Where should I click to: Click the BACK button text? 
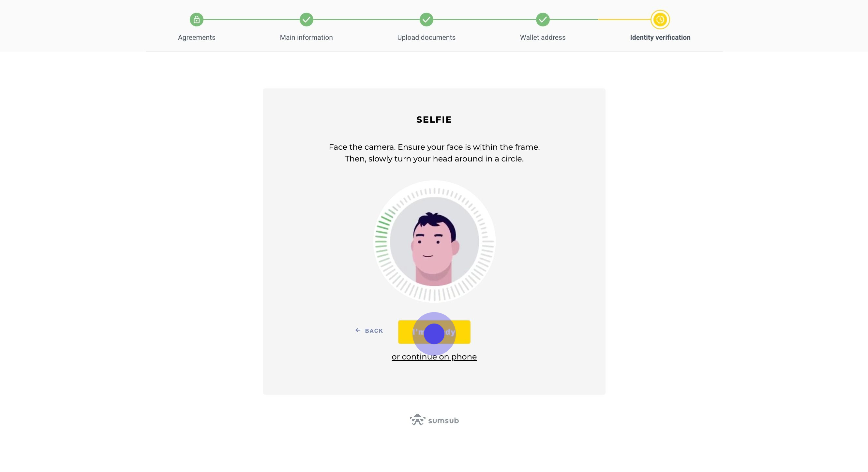coord(374,331)
